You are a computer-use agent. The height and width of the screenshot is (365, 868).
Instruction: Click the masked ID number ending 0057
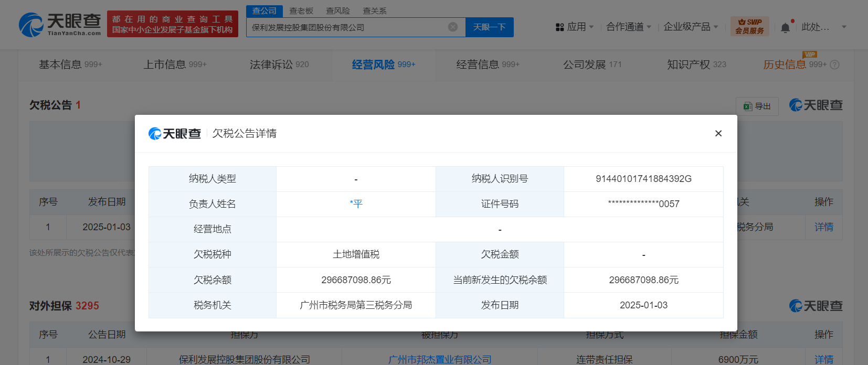coord(644,204)
